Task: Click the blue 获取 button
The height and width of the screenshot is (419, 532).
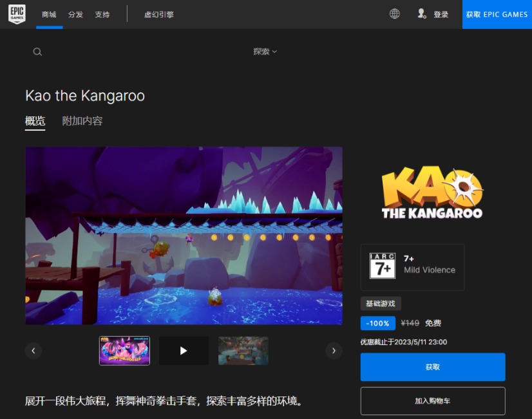Action: click(x=433, y=367)
